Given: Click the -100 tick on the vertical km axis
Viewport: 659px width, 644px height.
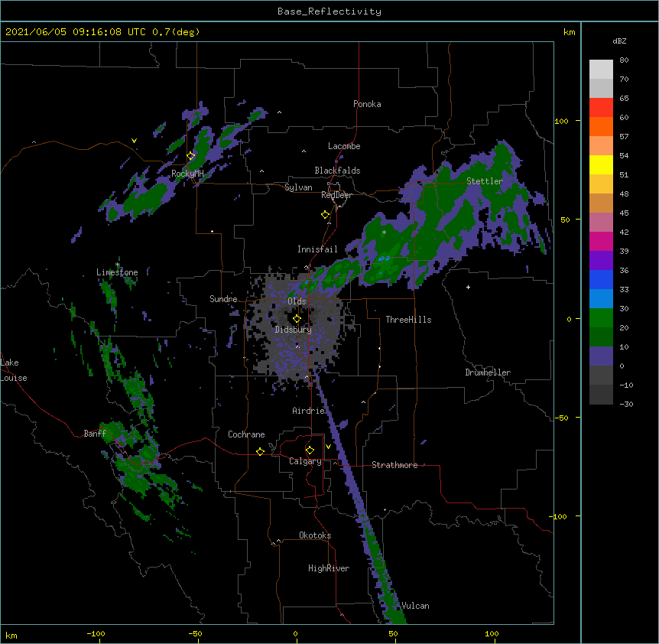Looking at the screenshot, I should (559, 516).
